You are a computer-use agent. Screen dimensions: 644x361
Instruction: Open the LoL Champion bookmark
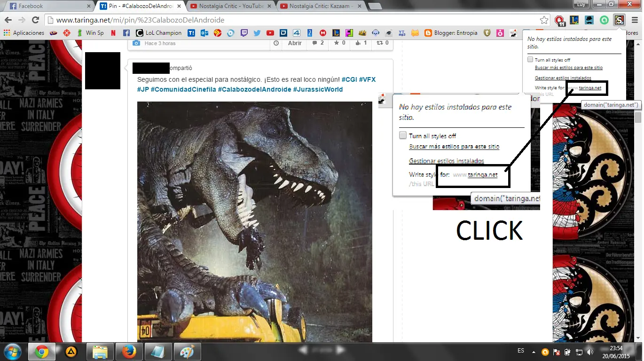click(158, 33)
